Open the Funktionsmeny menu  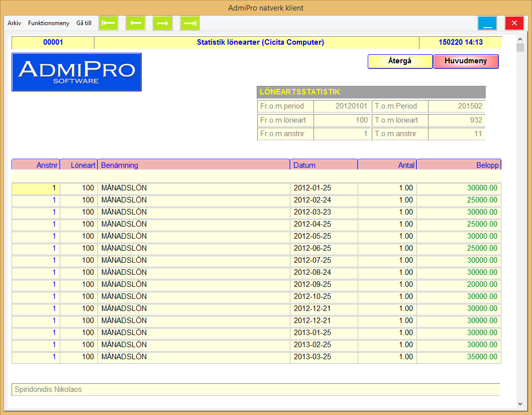pyautogui.click(x=49, y=23)
